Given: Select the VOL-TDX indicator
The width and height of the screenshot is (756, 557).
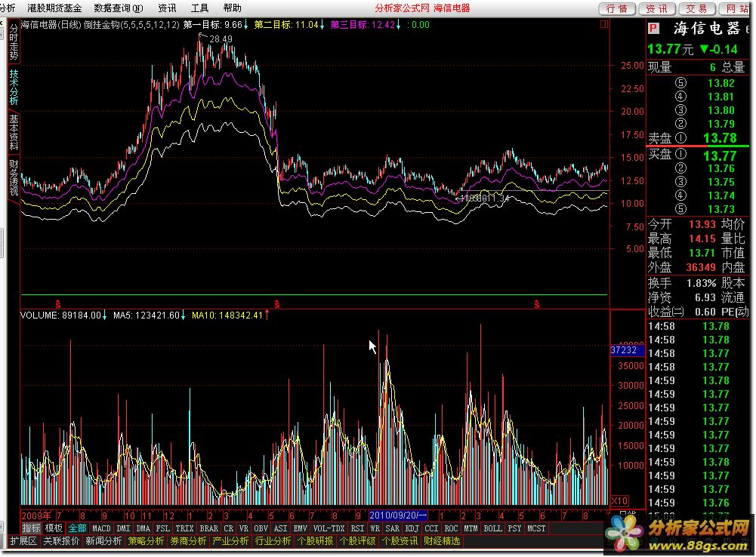Looking at the screenshot, I should tap(329, 528).
